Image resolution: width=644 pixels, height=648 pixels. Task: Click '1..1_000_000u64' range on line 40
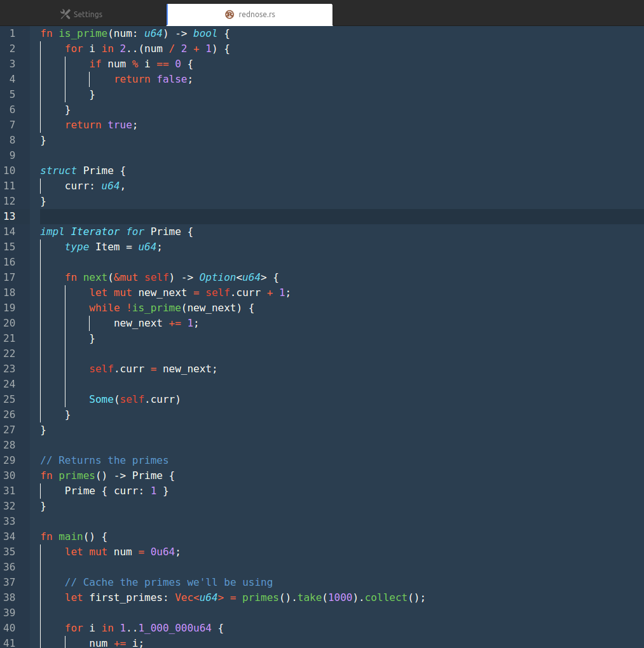165,628
